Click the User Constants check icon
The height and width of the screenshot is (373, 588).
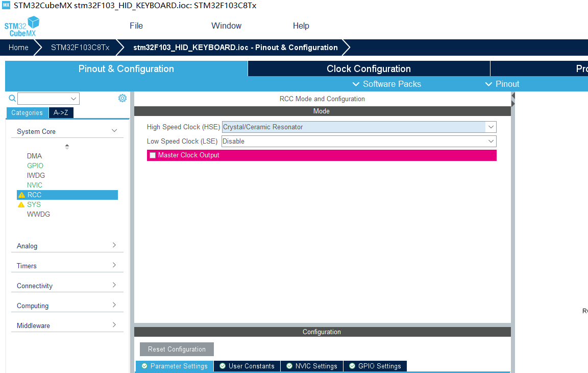[223, 366]
